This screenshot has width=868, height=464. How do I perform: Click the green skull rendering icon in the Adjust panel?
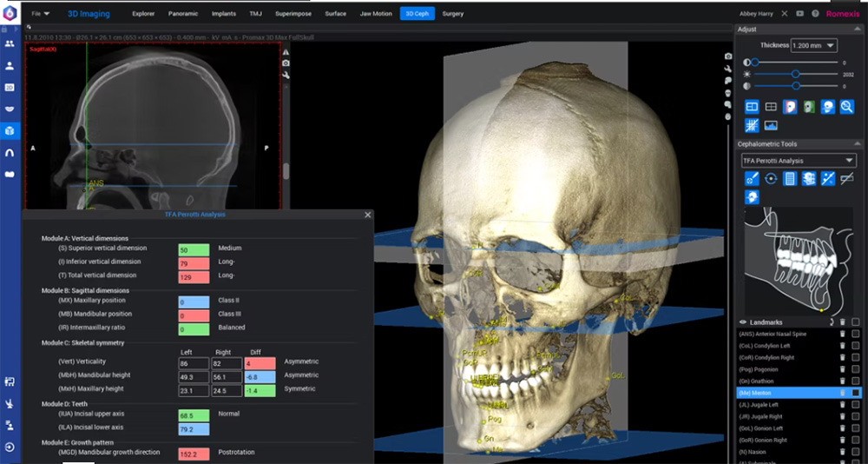[809, 106]
